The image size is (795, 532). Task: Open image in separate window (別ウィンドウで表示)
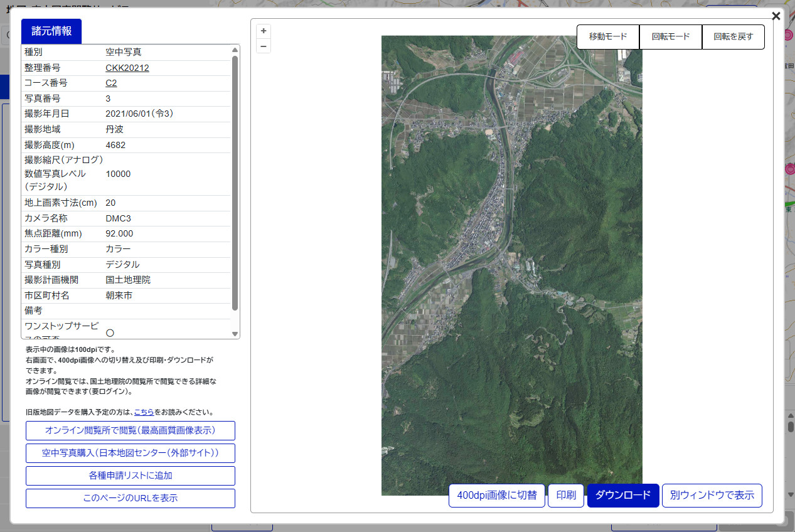coord(712,495)
